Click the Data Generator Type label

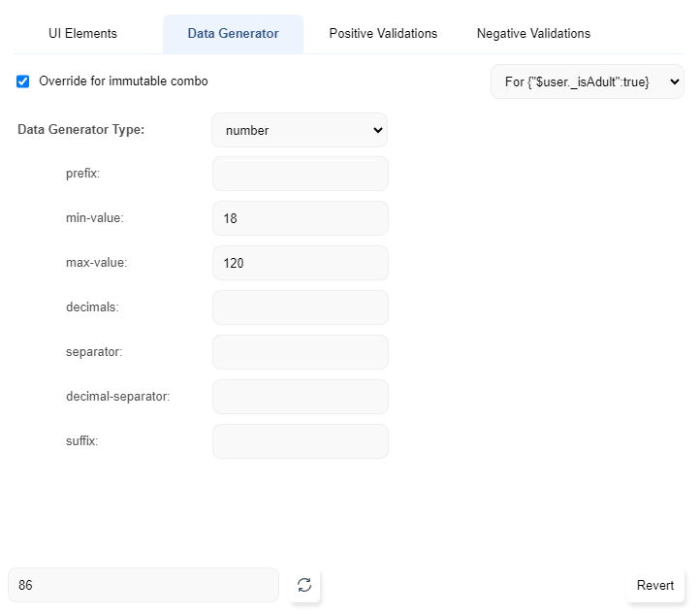(80, 130)
